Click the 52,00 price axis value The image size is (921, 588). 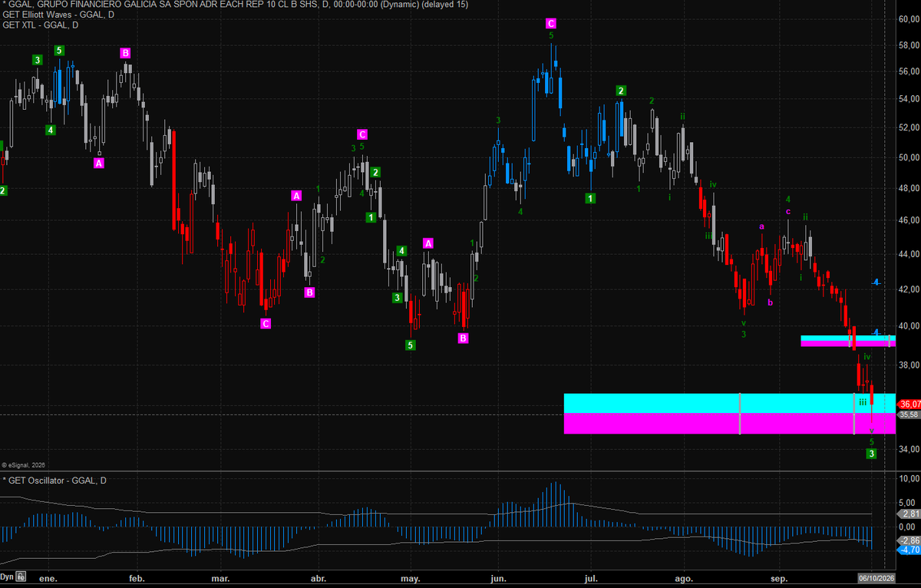[x=909, y=127]
